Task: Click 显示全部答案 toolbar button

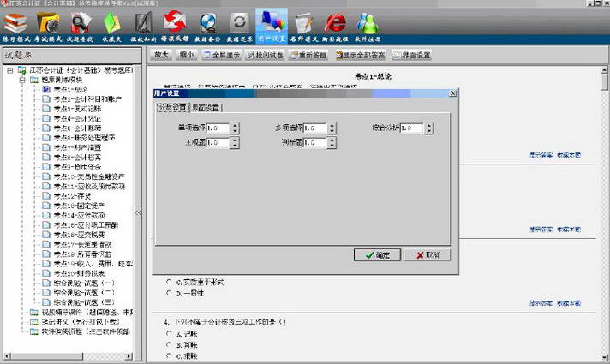Action: point(360,55)
